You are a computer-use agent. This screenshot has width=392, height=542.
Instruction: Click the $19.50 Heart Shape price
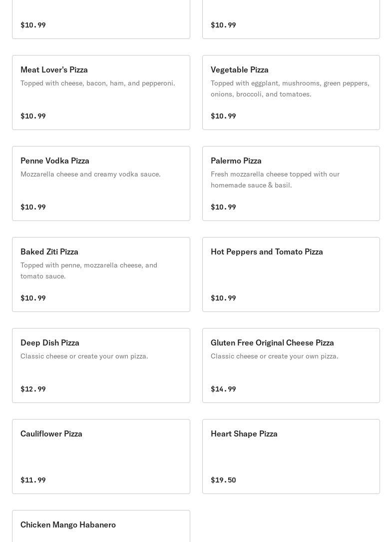(223, 480)
